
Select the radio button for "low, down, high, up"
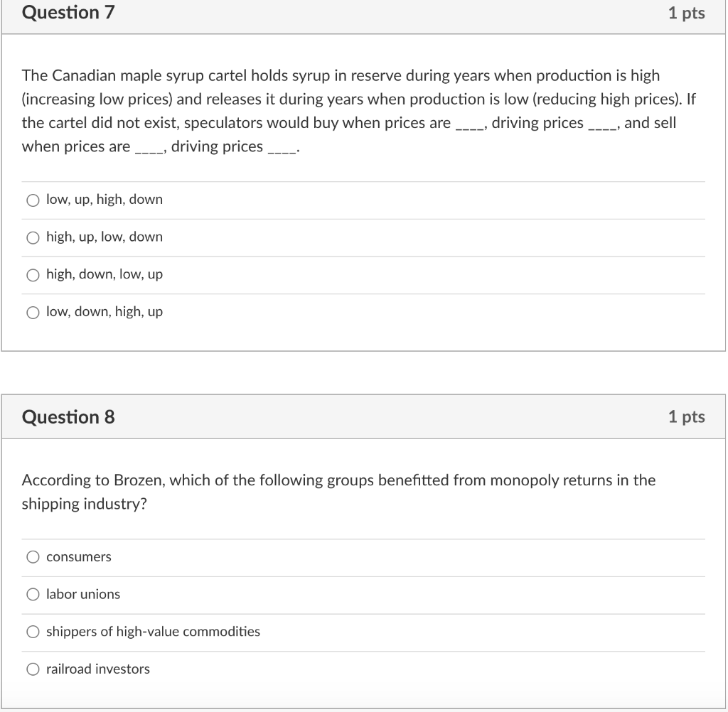(33, 312)
